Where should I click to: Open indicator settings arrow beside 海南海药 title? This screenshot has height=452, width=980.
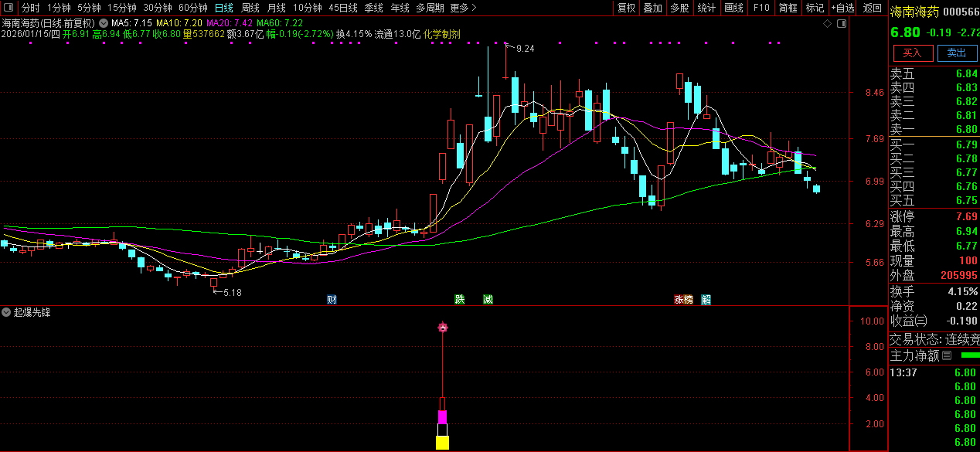[103, 23]
